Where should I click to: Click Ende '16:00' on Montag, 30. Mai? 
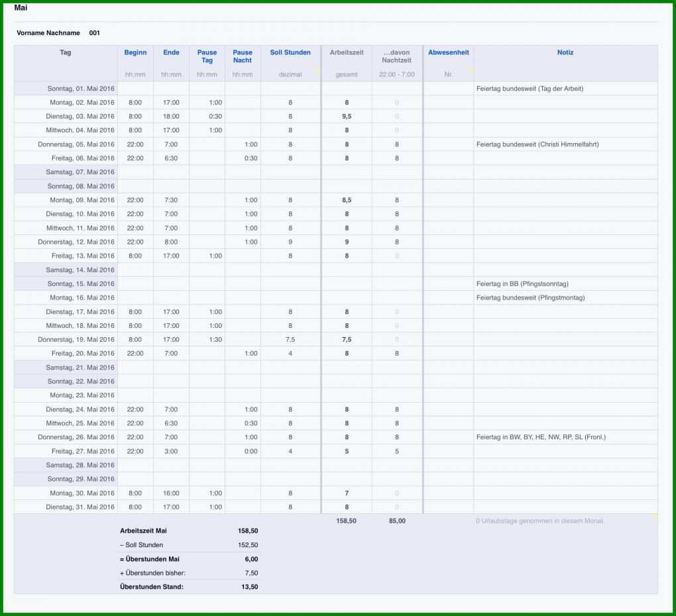[x=171, y=493]
